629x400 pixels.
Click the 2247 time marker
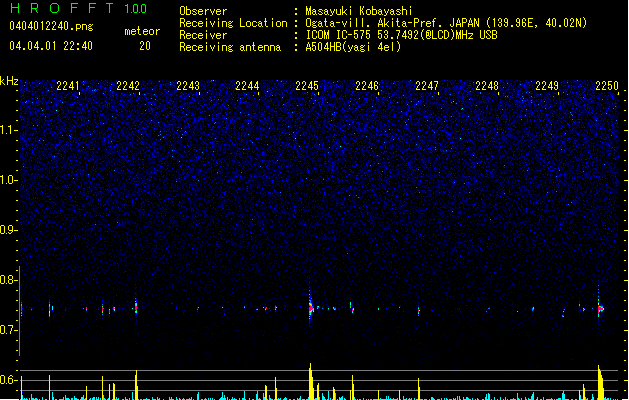pos(427,86)
